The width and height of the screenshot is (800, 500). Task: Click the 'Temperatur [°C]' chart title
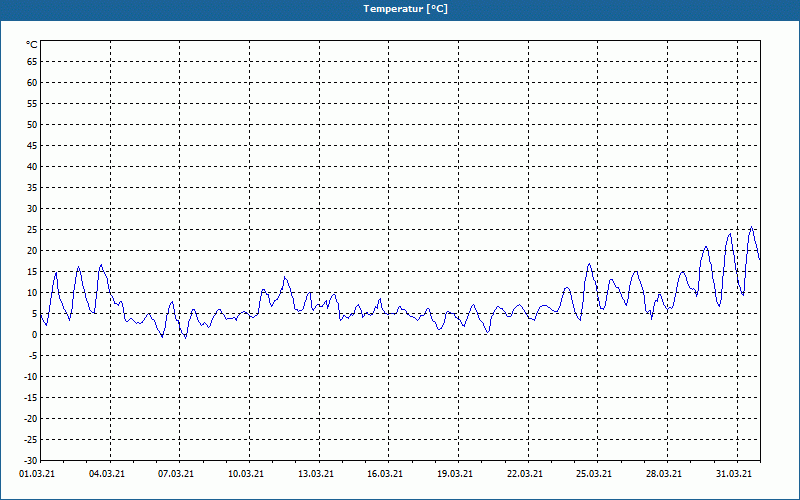[x=406, y=9]
